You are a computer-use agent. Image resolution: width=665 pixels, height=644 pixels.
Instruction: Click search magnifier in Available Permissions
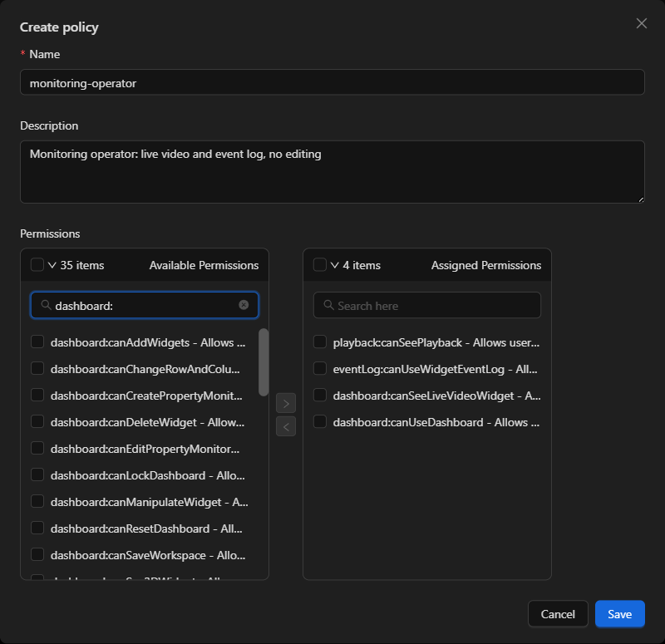tap(46, 305)
